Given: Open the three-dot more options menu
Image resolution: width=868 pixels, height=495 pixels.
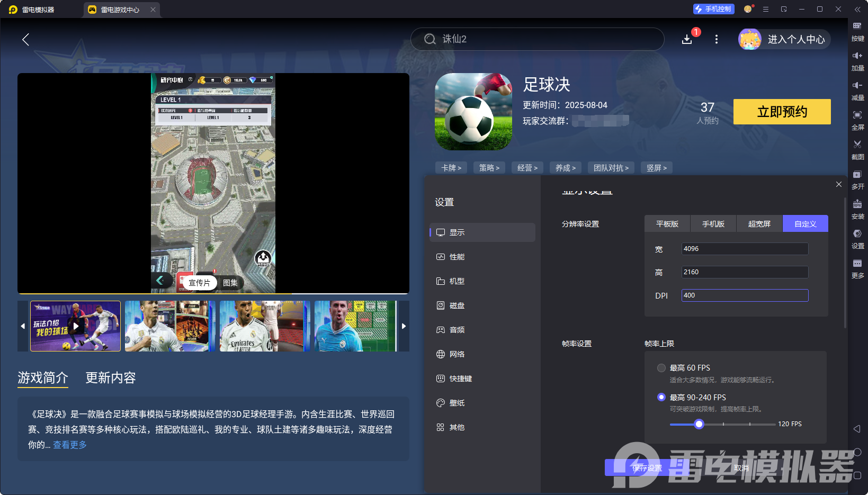Looking at the screenshot, I should (717, 39).
